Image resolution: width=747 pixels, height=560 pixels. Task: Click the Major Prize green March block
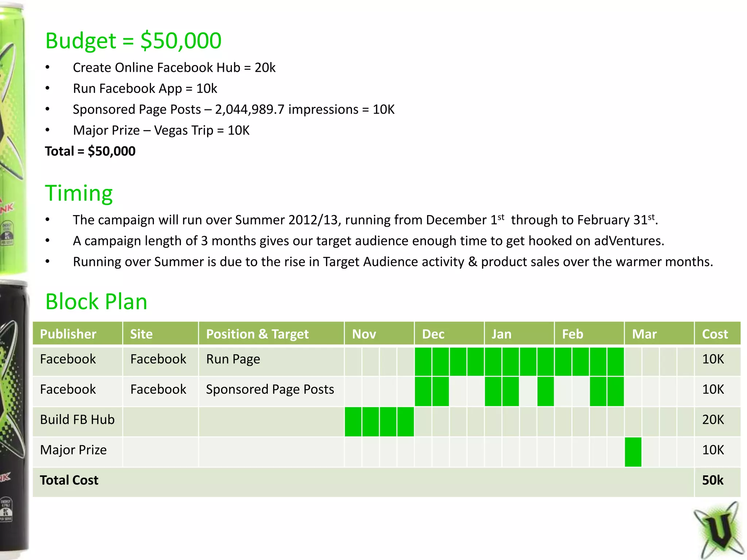click(633, 452)
